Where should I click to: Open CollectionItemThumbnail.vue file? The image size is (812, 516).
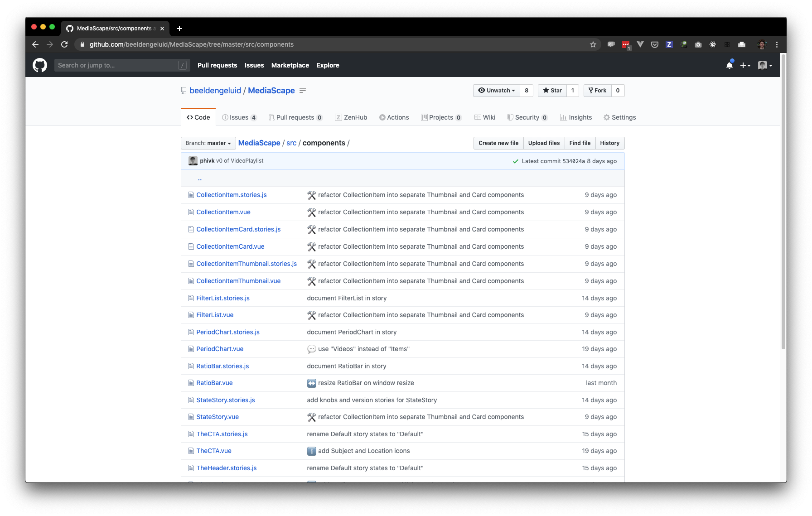(x=238, y=281)
